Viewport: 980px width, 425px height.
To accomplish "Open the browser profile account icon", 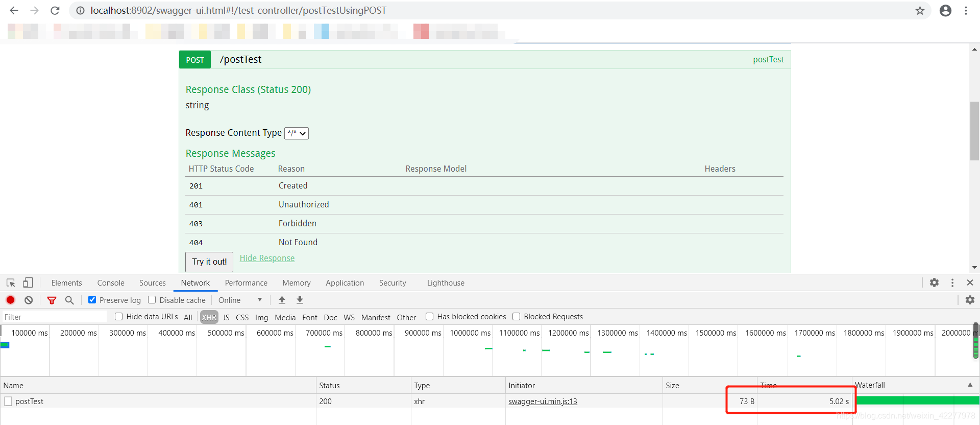I will click(945, 10).
